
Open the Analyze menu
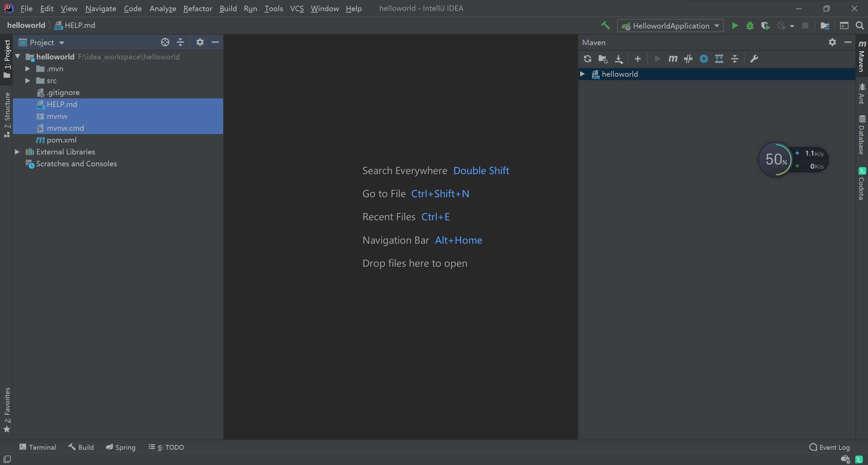tap(163, 8)
